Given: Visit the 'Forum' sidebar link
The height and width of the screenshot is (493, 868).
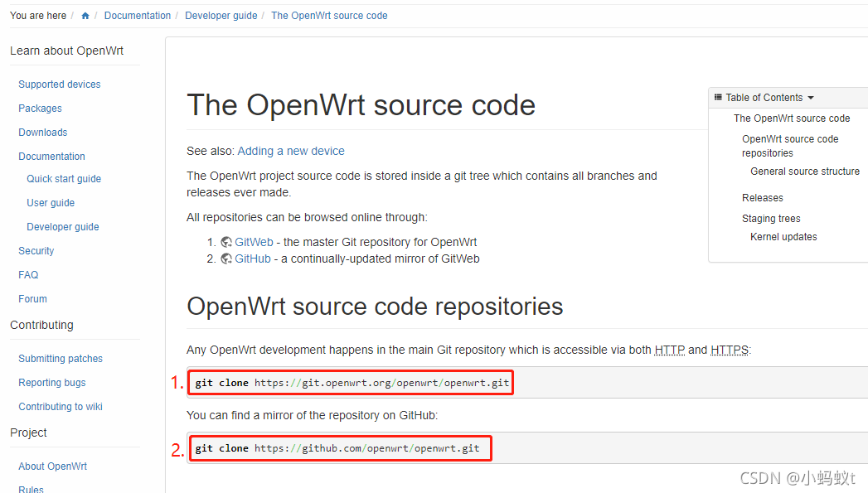Looking at the screenshot, I should tap(32, 298).
